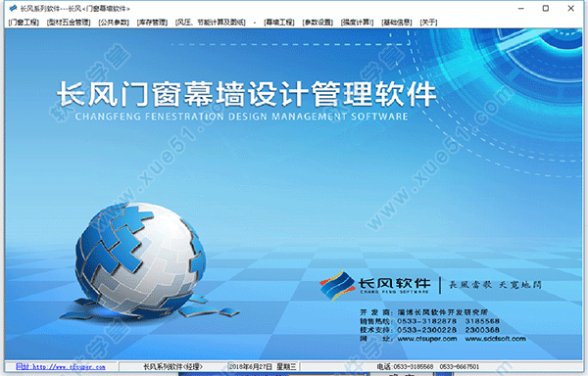Open the 基础信息 menu
588x376 pixels.
tap(397, 23)
